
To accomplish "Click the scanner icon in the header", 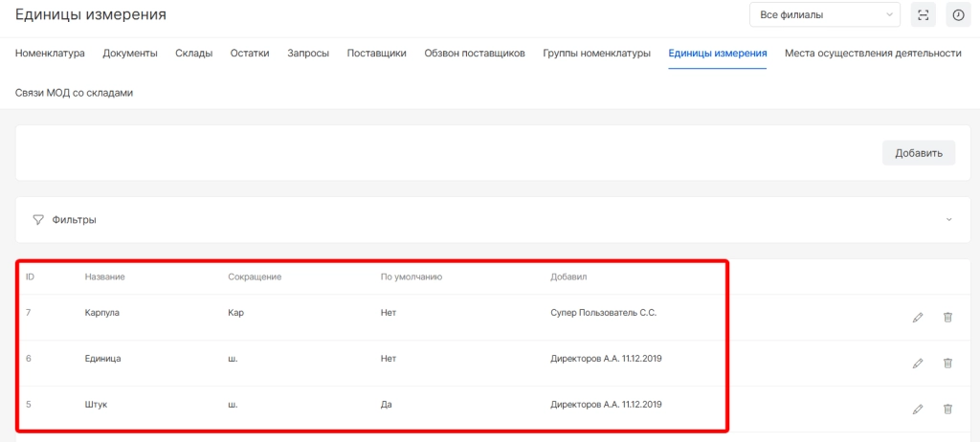I will tap(923, 15).
